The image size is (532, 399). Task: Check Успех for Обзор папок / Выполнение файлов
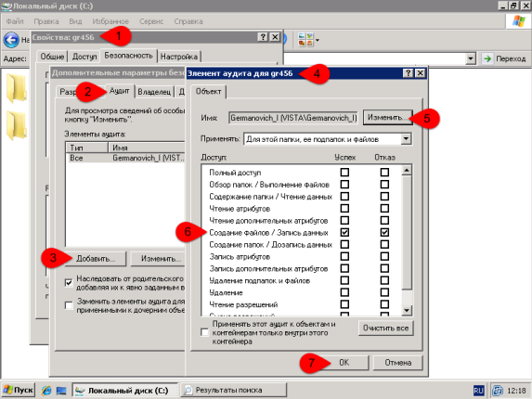tap(344, 185)
